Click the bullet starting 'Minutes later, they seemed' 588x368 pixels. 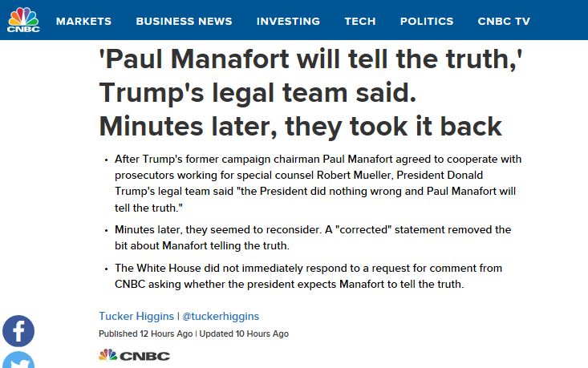click(x=313, y=237)
